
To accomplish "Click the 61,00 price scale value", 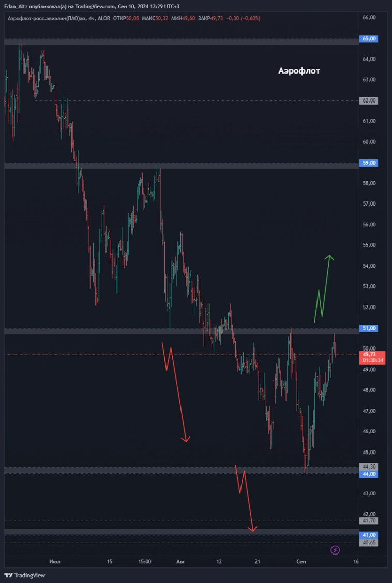I will pos(370,121).
